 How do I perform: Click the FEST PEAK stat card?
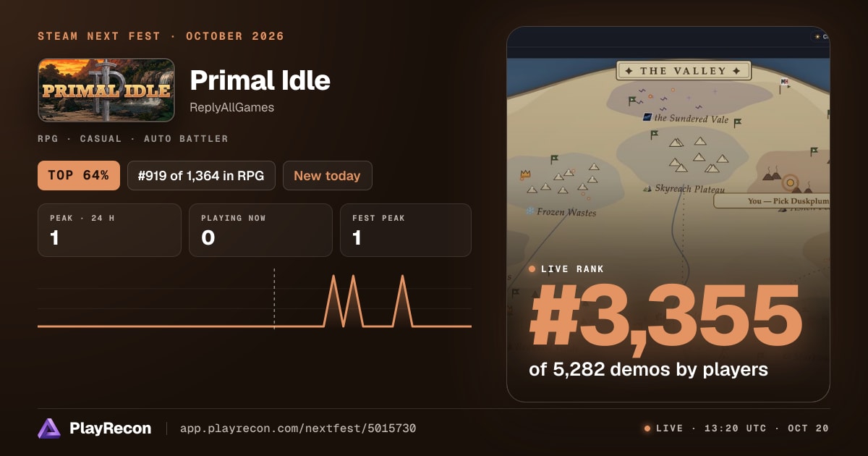[406, 230]
